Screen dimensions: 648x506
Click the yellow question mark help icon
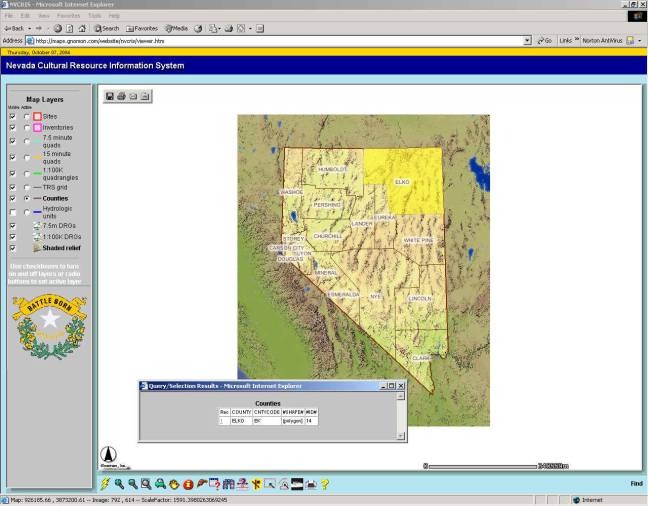tap(325, 484)
